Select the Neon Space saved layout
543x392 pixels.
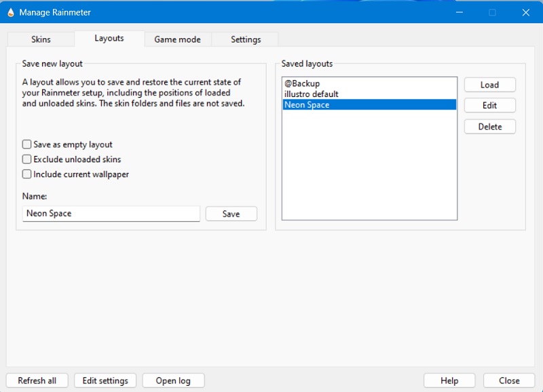(x=307, y=105)
